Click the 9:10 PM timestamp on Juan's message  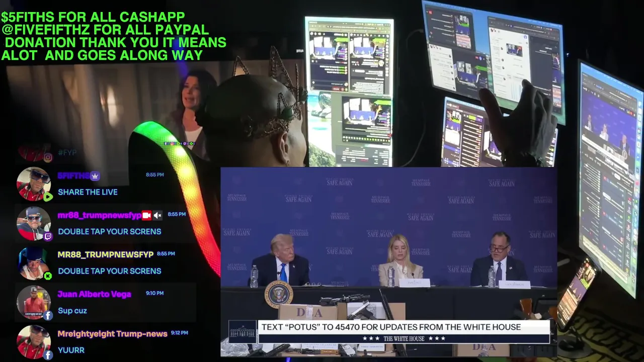click(x=154, y=293)
